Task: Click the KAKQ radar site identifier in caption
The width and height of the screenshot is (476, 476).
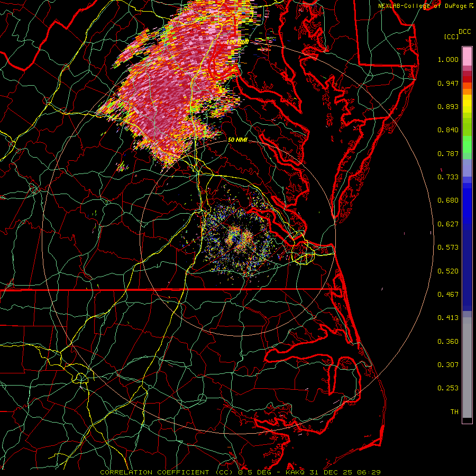Action: coord(295,472)
